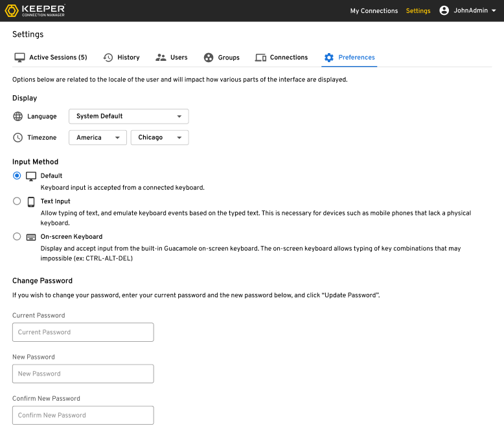504x426 pixels.
Task: Expand the America timezone region dropdown
Action: [97, 137]
